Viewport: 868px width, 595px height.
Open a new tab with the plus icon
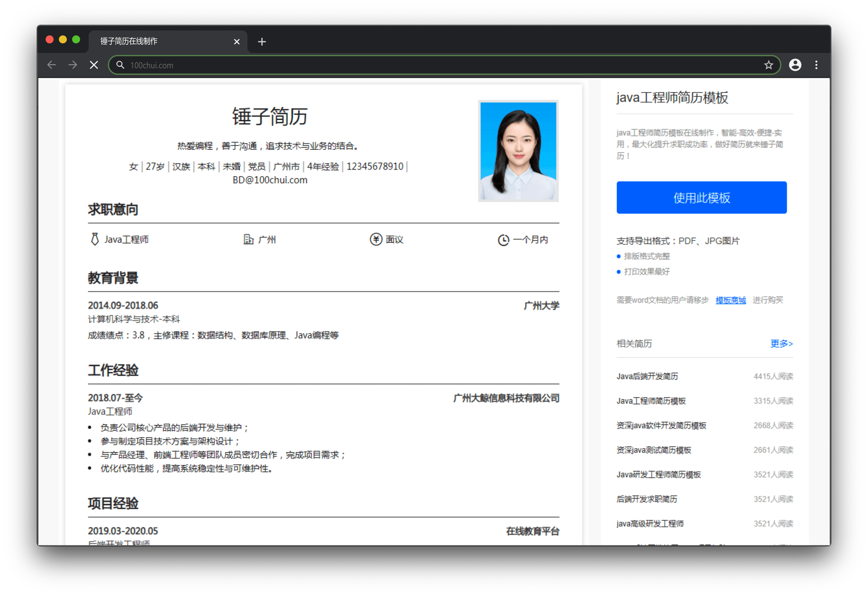[x=262, y=41]
